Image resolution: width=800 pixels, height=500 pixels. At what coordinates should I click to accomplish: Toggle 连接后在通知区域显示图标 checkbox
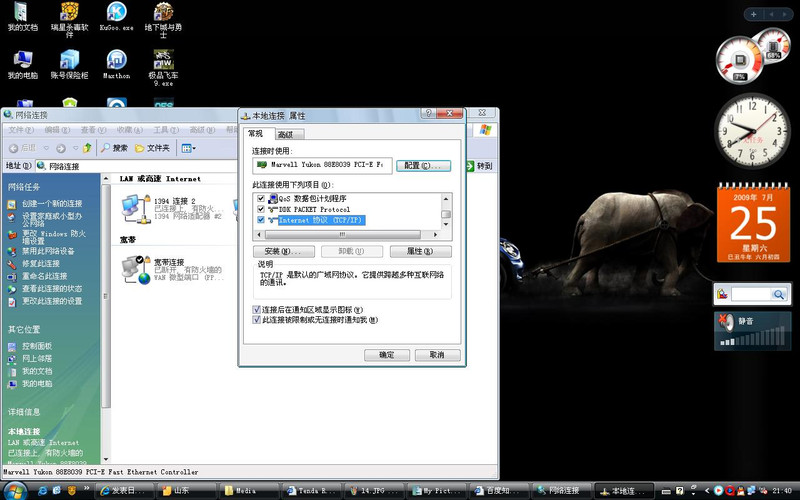(258, 310)
